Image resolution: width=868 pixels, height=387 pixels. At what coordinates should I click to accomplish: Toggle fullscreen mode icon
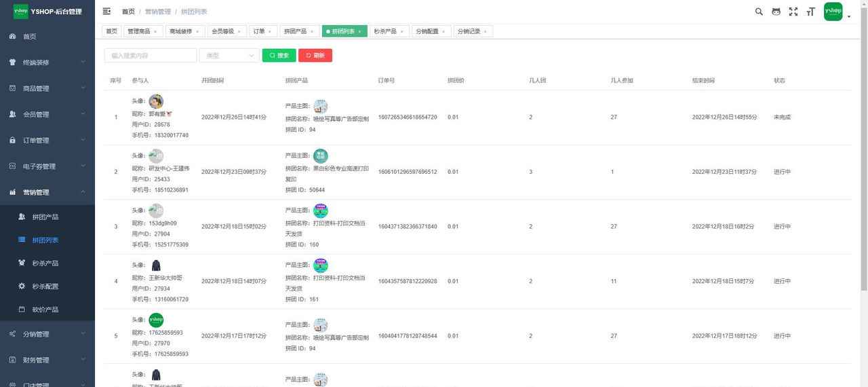click(793, 12)
